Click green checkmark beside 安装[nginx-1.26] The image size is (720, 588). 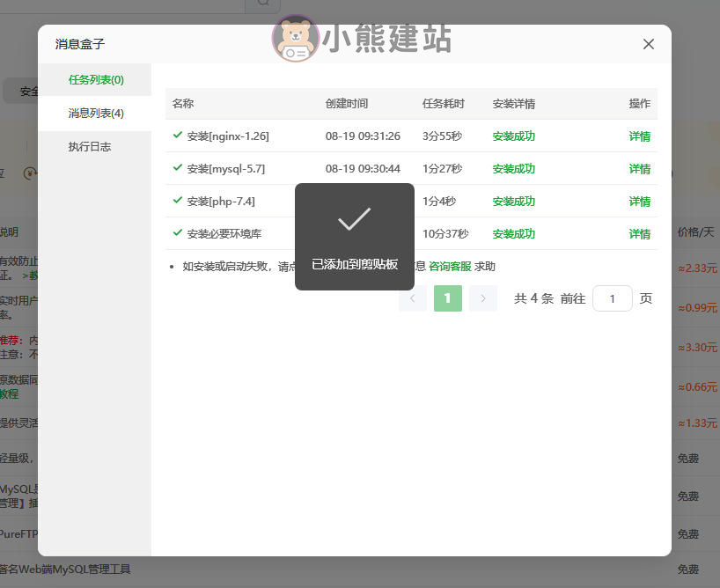tap(178, 136)
